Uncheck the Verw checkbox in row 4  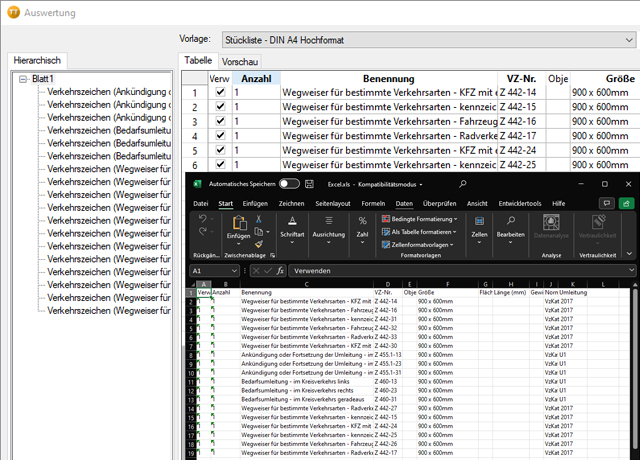220,136
